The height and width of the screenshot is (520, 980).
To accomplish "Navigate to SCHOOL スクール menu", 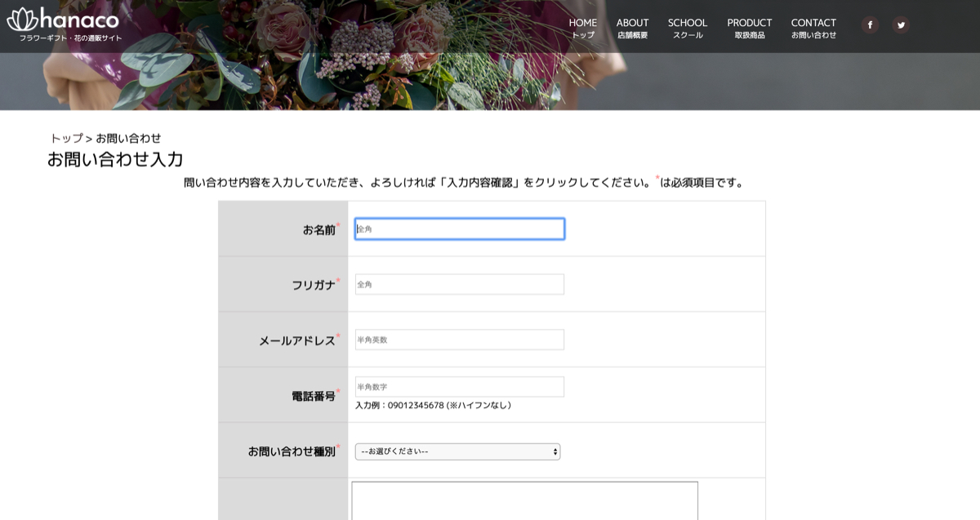I will 687,28.
